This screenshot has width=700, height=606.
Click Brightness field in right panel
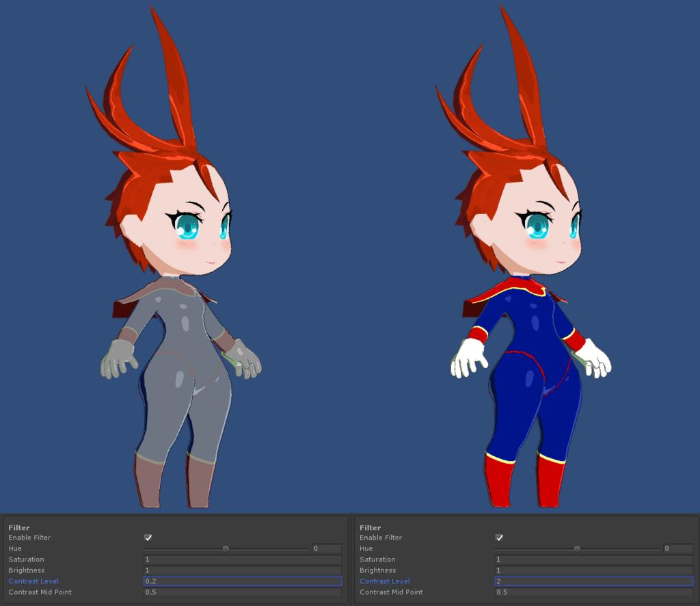[594, 570]
